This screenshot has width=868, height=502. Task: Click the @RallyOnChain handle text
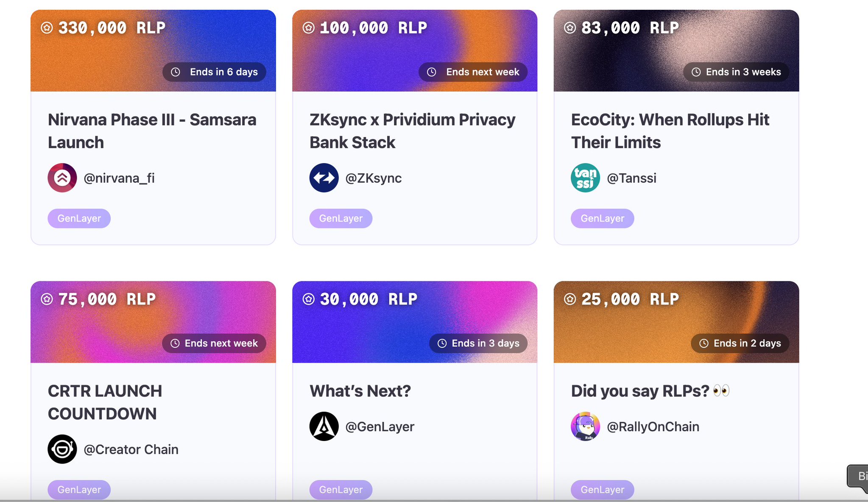tap(653, 427)
